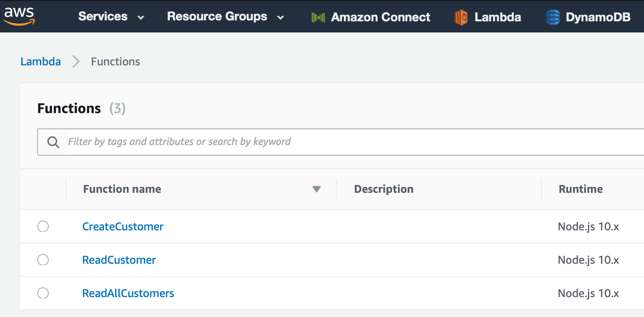
Task: Select the ReadCustomer radio button
Action: click(x=43, y=260)
